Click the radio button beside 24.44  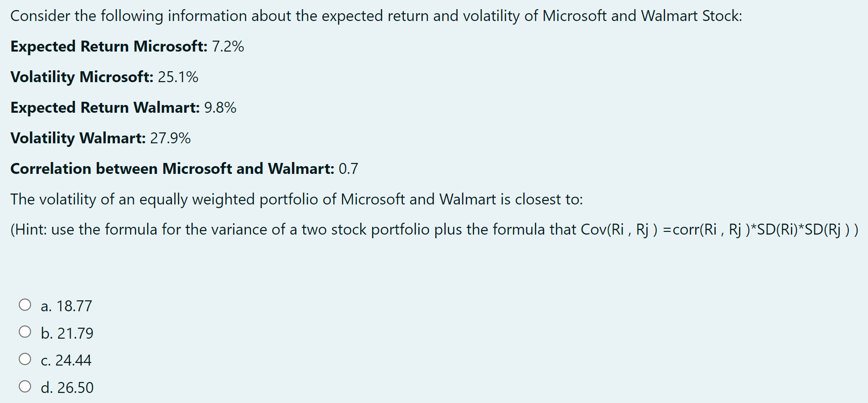[x=25, y=359]
